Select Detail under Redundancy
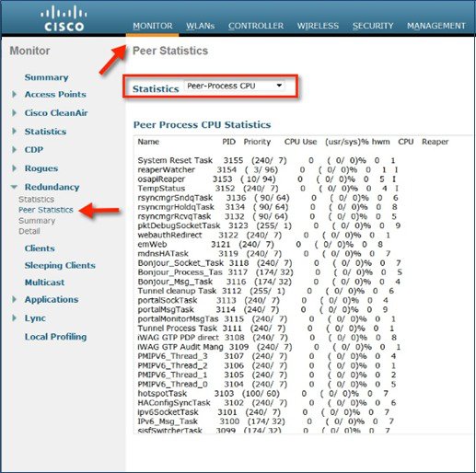This screenshot has width=476, height=473. point(29,231)
